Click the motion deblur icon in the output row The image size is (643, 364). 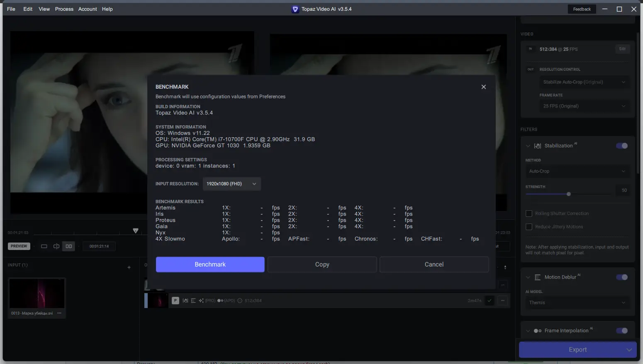193,301
